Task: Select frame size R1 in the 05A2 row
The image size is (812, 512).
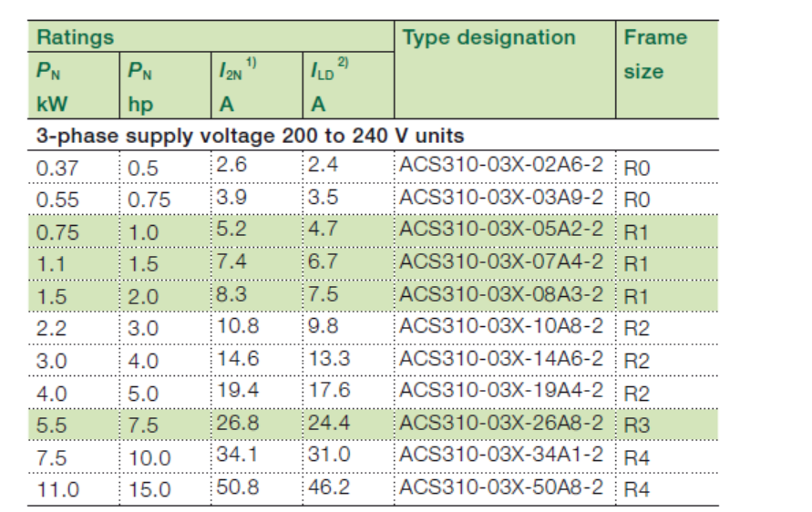Action: coord(636,232)
